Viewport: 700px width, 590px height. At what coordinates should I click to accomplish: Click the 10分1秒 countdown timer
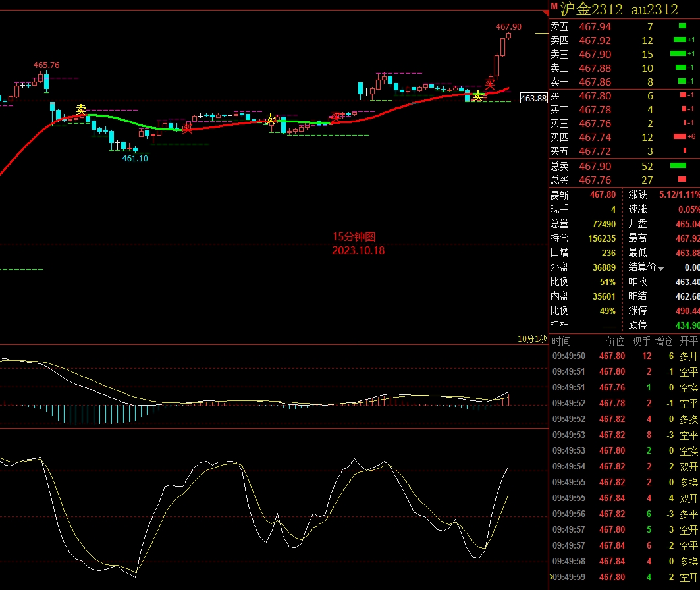(531, 339)
